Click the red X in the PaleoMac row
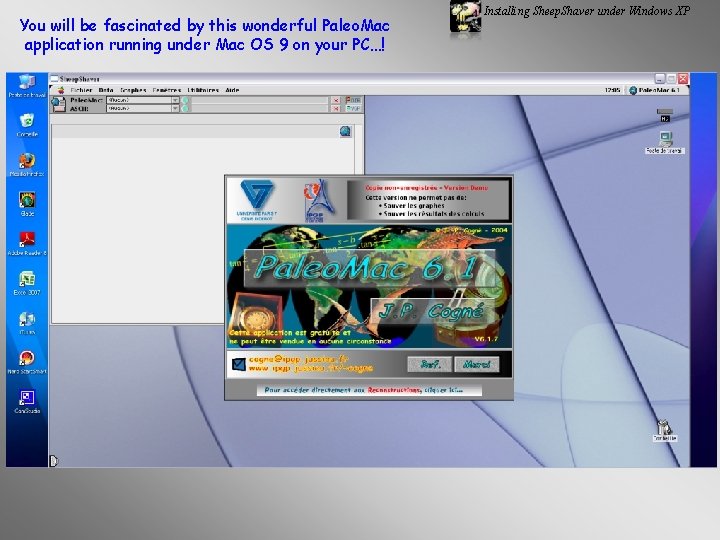This screenshot has height=540, width=720. [x=336, y=100]
